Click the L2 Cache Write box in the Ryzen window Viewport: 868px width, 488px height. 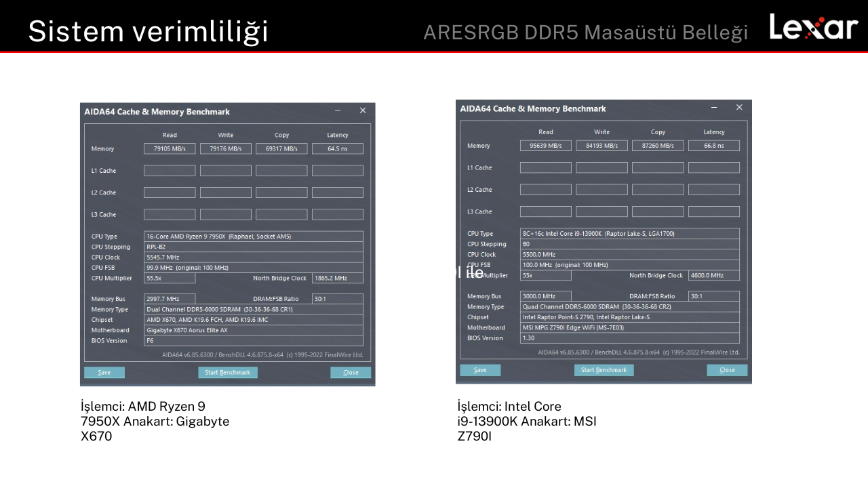click(x=226, y=192)
